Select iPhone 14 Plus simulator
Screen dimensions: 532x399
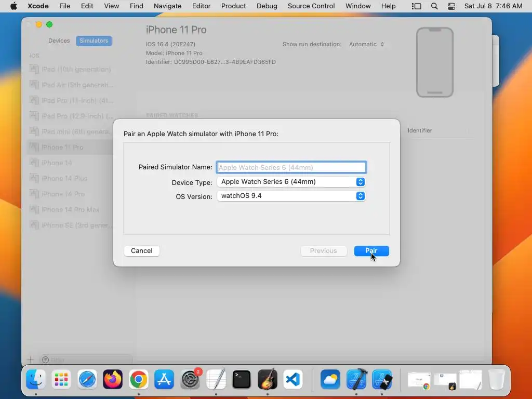pyautogui.click(x=71, y=179)
